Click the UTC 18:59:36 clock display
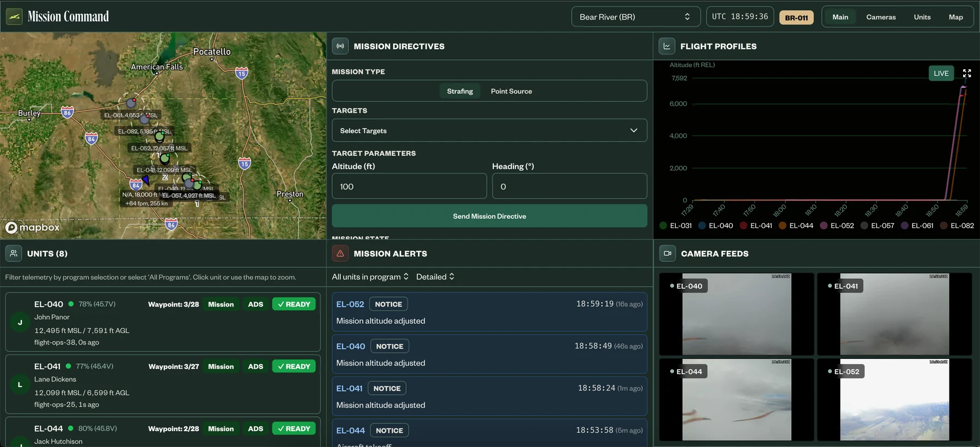 tap(740, 17)
